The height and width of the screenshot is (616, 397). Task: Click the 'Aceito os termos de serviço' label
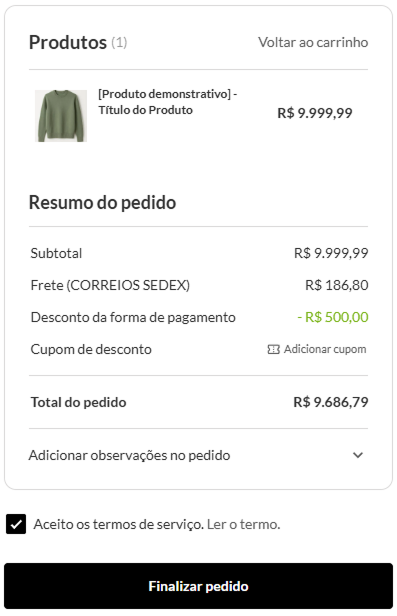(118, 524)
